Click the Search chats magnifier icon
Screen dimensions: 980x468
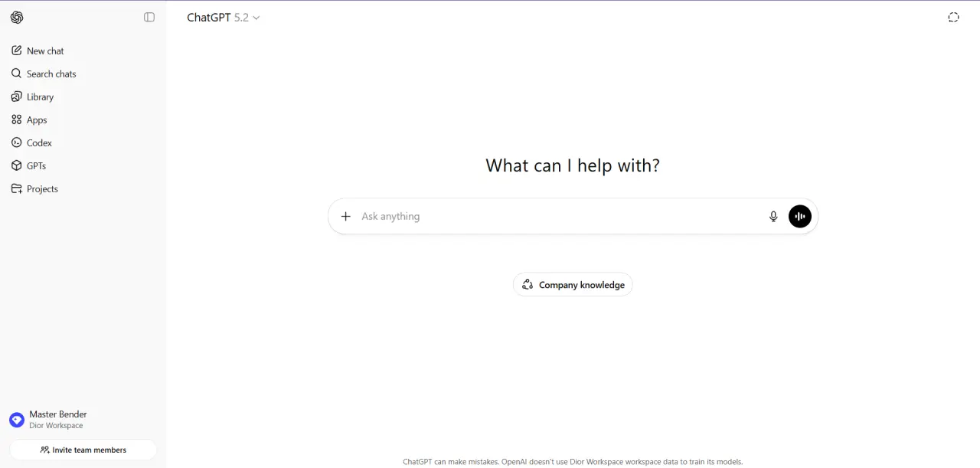17,74
